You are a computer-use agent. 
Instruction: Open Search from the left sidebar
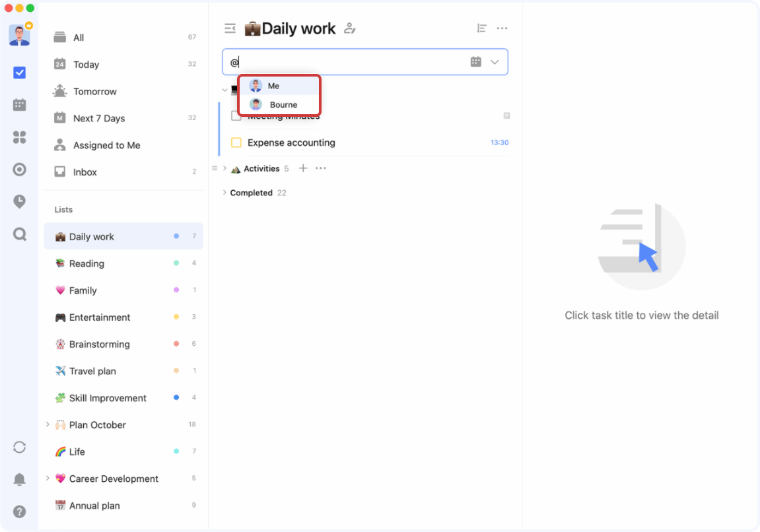point(20,234)
